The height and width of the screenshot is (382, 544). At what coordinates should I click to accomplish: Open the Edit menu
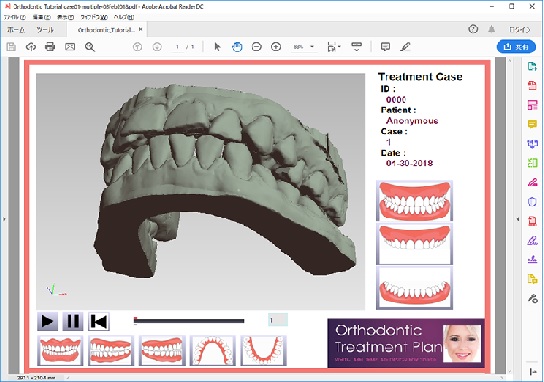[x=41, y=17]
